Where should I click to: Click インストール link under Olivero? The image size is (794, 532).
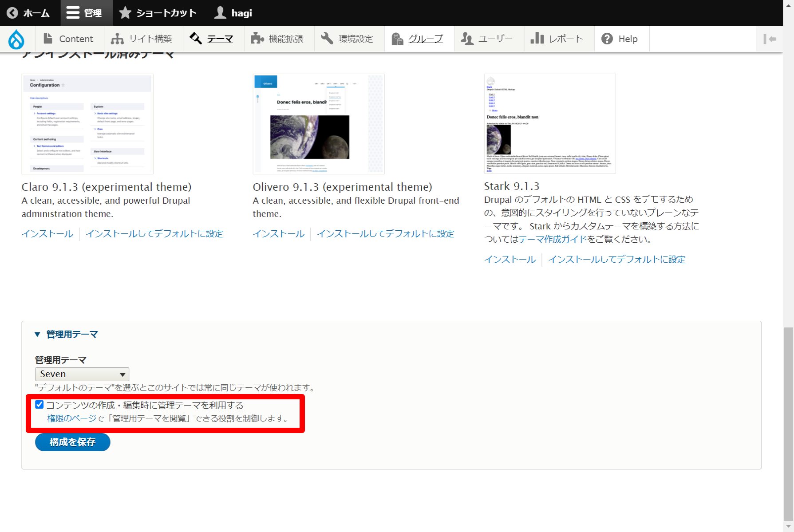pos(279,234)
